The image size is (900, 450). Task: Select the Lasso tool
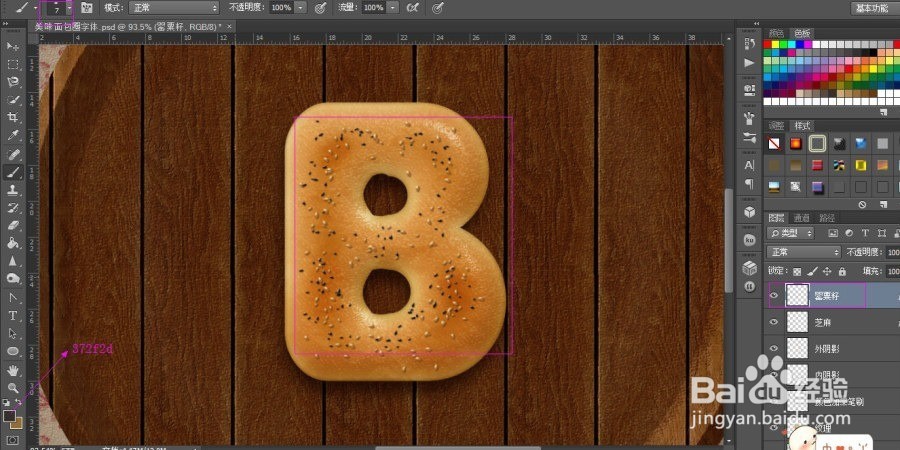(x=13, y=82)
